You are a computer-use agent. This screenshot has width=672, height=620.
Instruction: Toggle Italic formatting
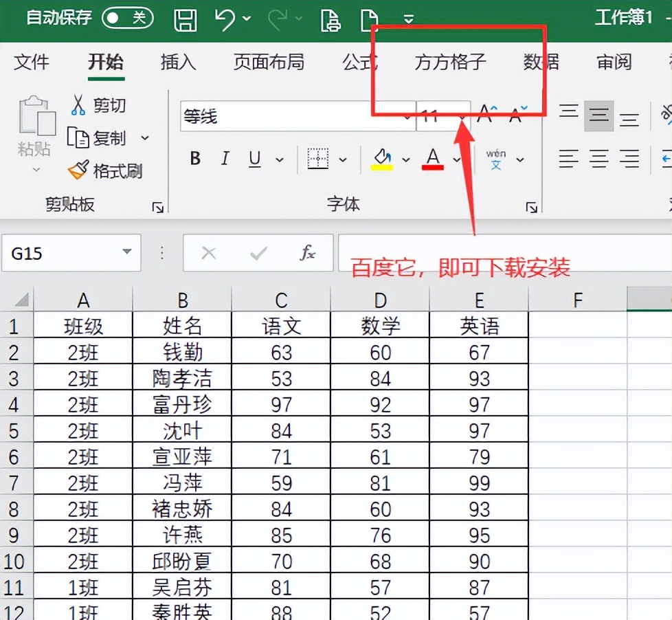click(x=225, y=159)
